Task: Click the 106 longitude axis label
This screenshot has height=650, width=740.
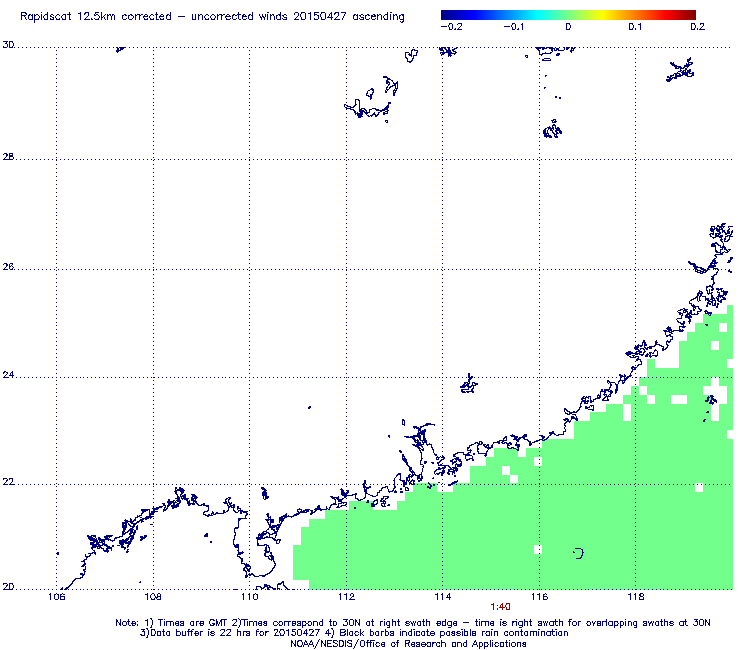Action: point(57,597)
